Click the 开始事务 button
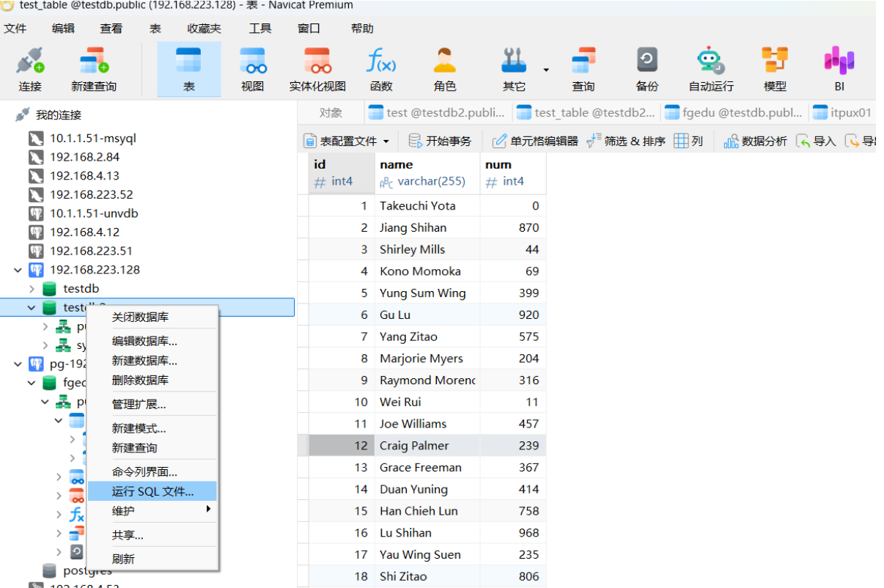 tap(440, 141)
